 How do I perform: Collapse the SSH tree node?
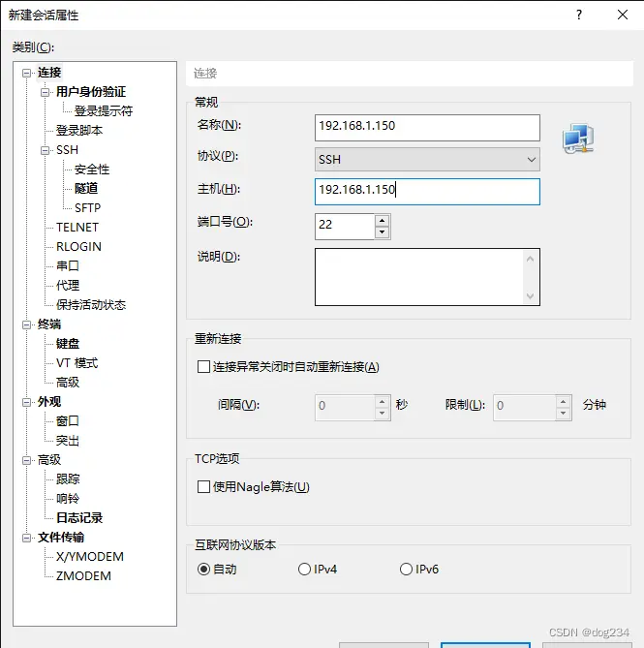pos(46,150)
